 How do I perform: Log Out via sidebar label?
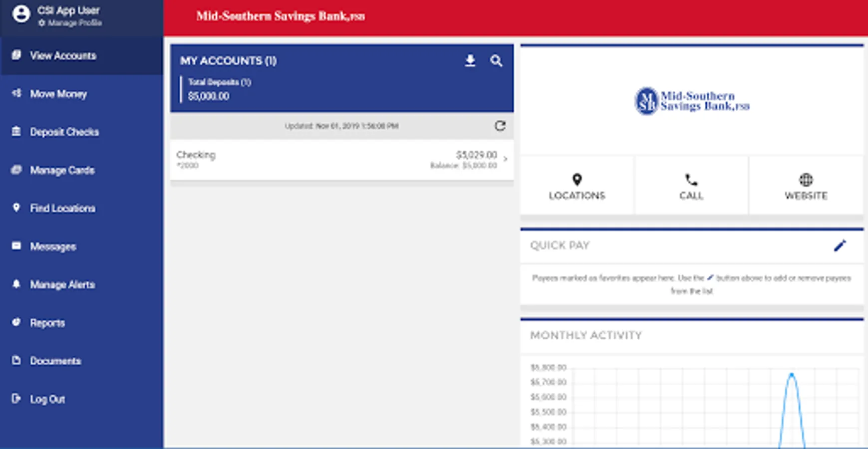[47, 399]
